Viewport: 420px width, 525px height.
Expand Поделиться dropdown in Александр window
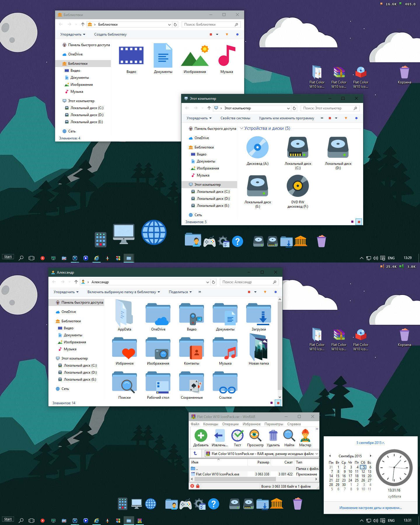180,292
